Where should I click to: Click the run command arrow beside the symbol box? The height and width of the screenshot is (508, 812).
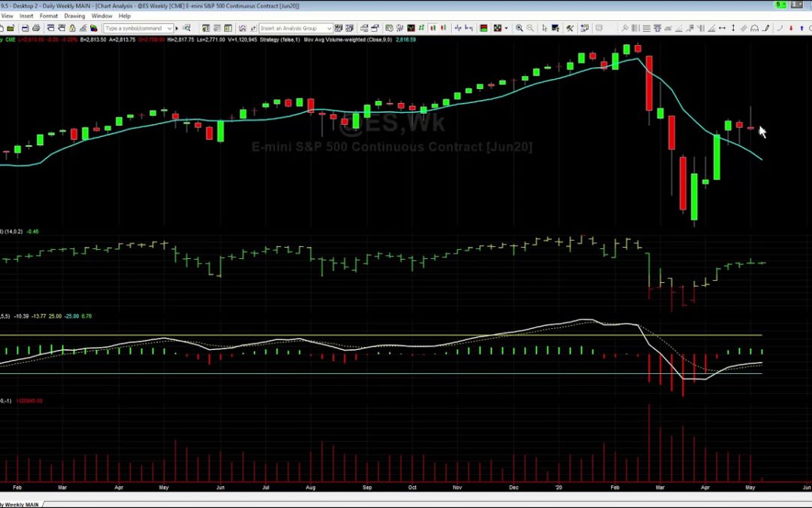click(x=177, y=27)
